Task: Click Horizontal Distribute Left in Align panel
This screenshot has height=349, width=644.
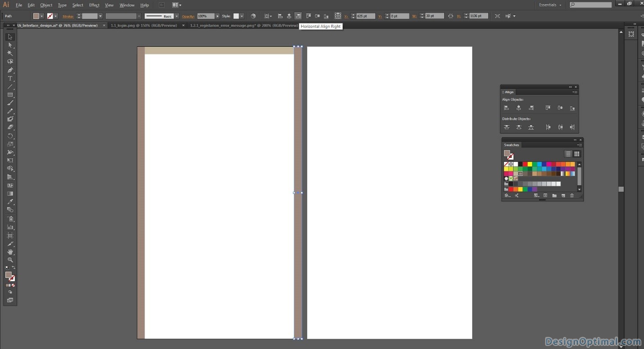Action: [548, 127]
